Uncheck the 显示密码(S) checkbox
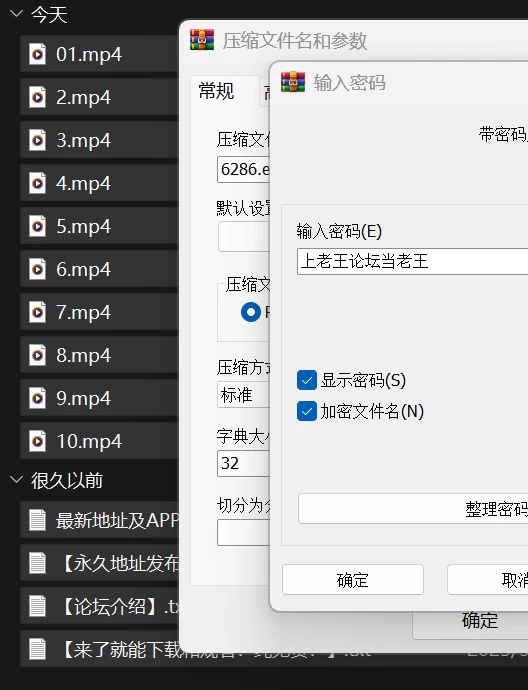Screen dimensions: 528x690 pos(307,381)
